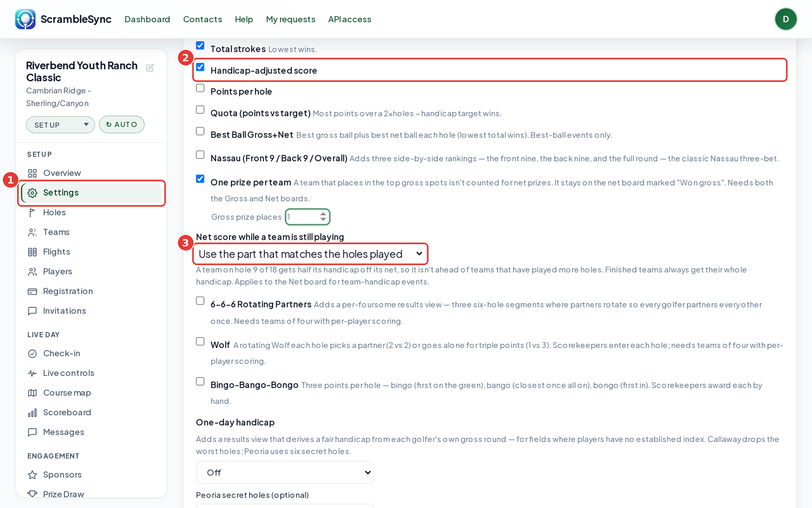The height and width of the screenshot is (508, 812).
Task: Click the Holes flag icon
Action: point(32,213)
